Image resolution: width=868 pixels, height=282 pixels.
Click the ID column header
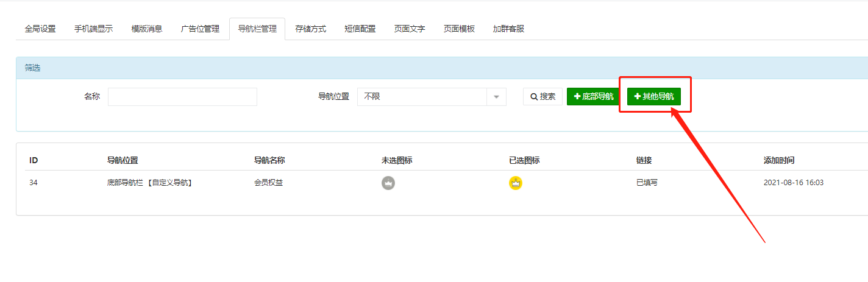(34, 160)
